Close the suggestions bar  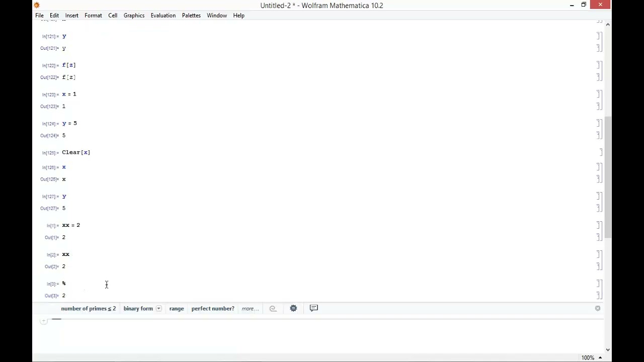[598, 308]
